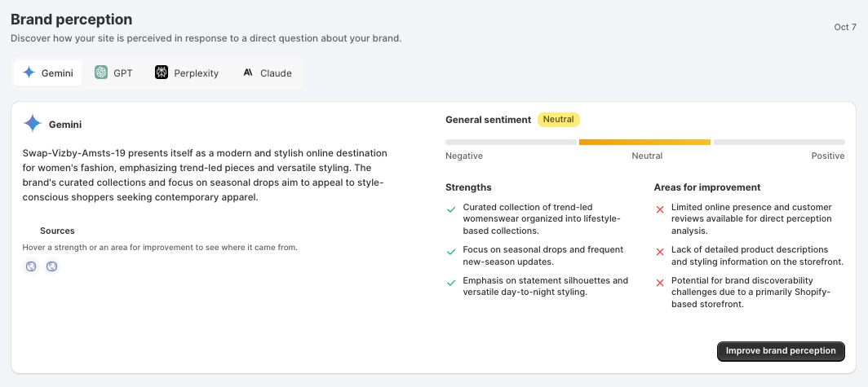868x387 pixels.
Task: Click red X beside limited online presence
Action: pyautogui.click(x=660, y=209)
